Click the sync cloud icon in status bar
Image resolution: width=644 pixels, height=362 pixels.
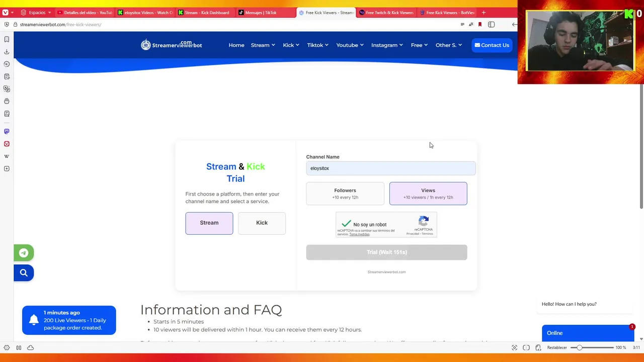(30, 348)
